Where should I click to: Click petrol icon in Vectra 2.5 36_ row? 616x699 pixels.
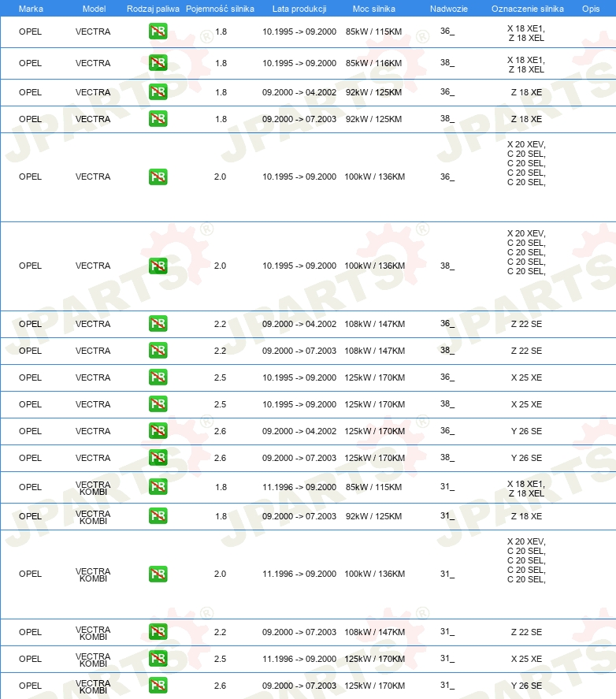[158, 377]
